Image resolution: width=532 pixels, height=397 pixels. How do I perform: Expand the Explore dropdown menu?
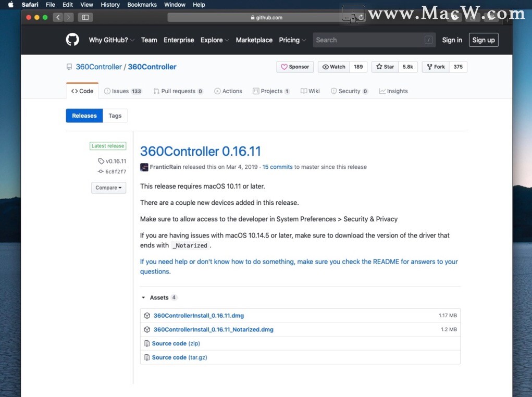coord(215,40)
